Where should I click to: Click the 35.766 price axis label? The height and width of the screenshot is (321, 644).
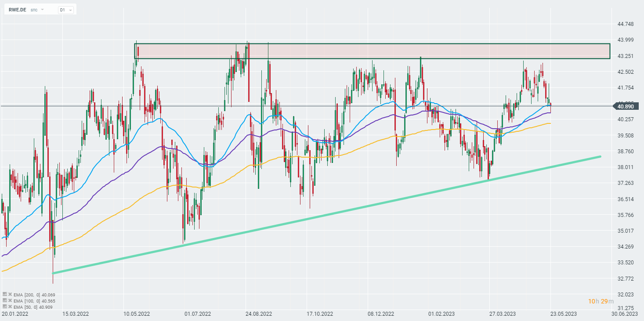pos(625,215)
